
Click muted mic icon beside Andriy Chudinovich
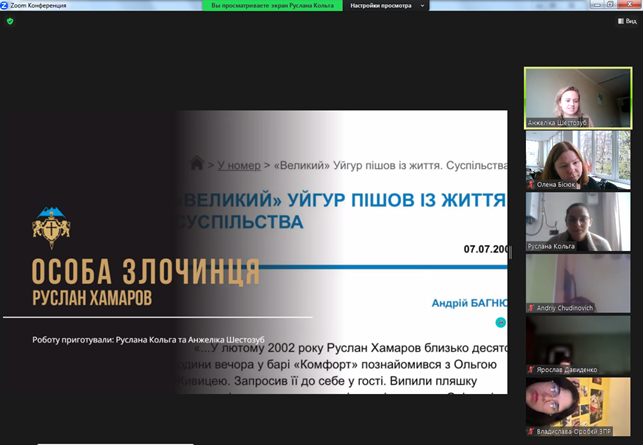click(x=531, y=307)
